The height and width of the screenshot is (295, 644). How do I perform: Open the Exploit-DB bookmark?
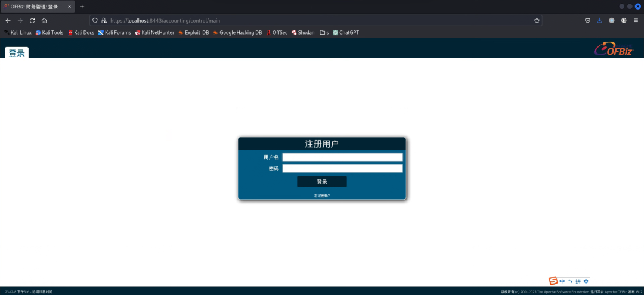[193, 32]
